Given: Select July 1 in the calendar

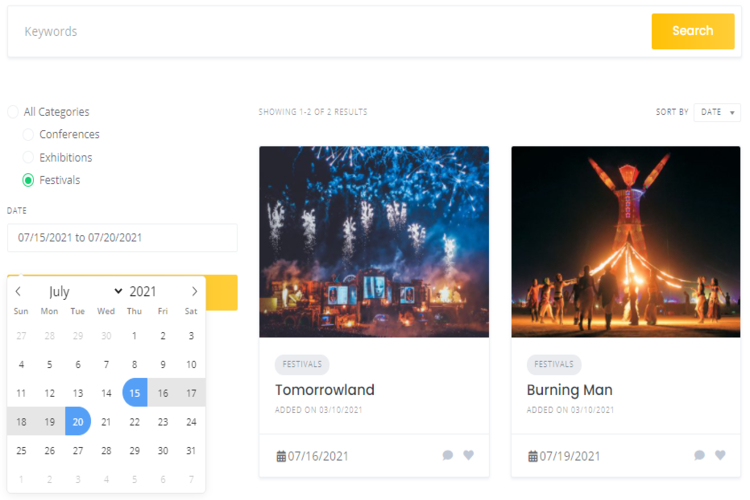Looking at the screenshot, I should [134, 336].
